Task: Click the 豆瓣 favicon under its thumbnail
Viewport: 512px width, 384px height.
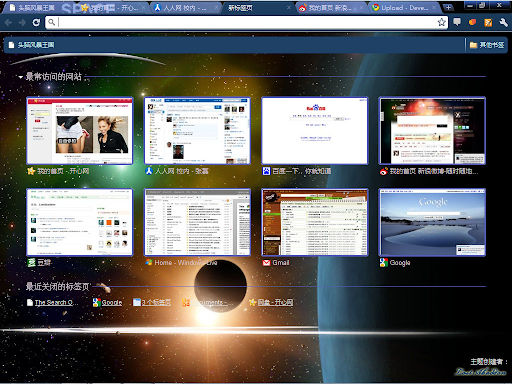Action: pos(31,263)
